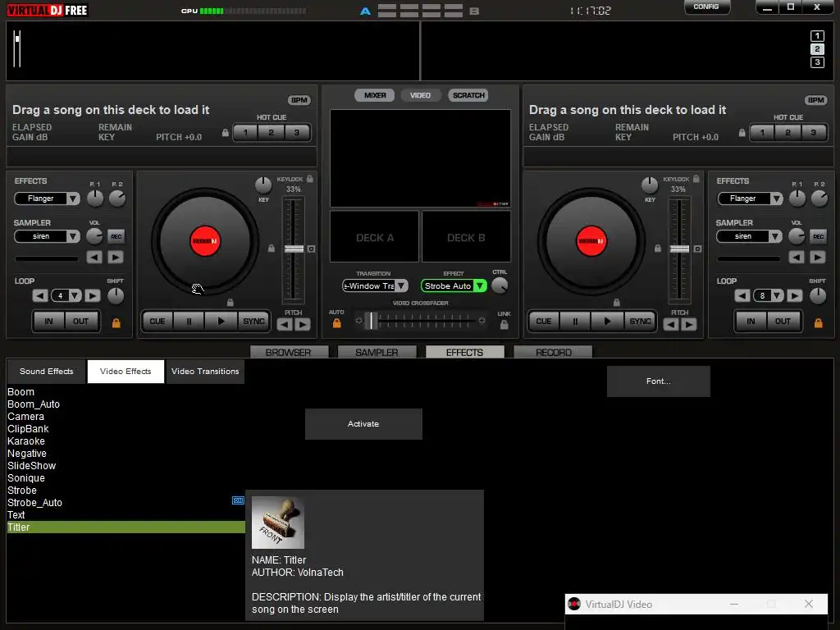Open right loop length 8 dropdown
This screenshot has width=840, height=630.
[777, 295]
